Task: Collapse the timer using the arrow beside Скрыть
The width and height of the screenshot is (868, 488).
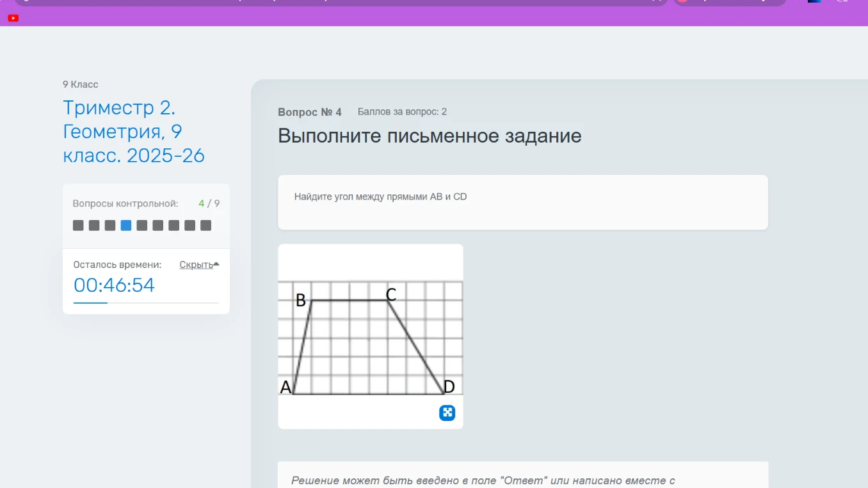Action: point(216,264)
